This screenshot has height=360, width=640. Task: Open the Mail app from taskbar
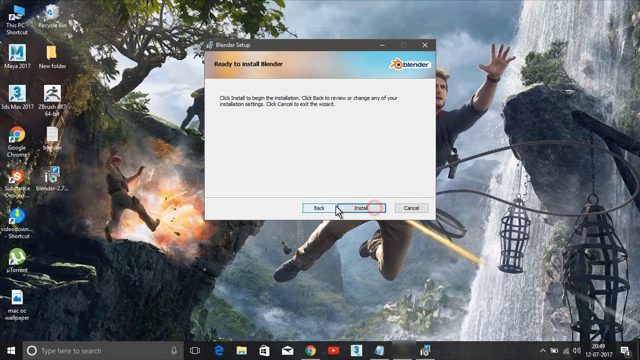(x=287, y=351)
